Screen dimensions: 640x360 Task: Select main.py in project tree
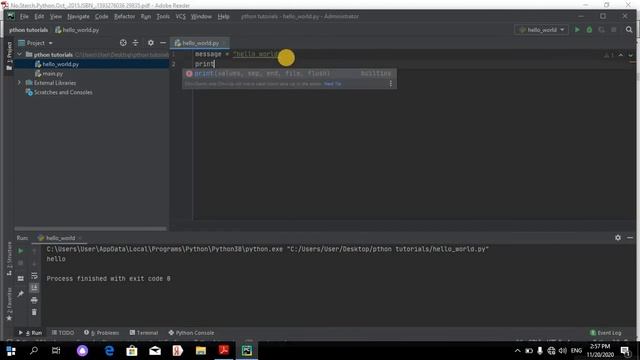coord(53,73)
